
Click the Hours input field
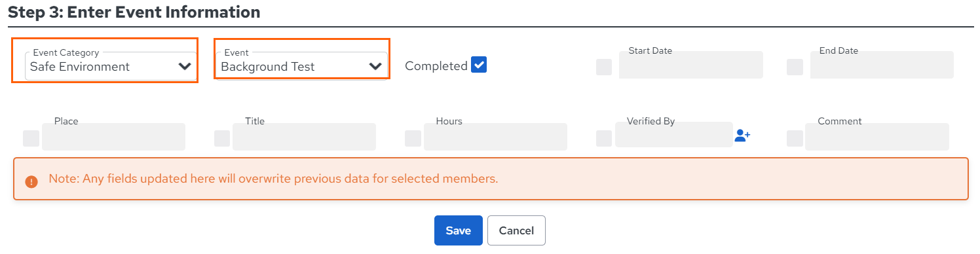click(x=495, y=137)
